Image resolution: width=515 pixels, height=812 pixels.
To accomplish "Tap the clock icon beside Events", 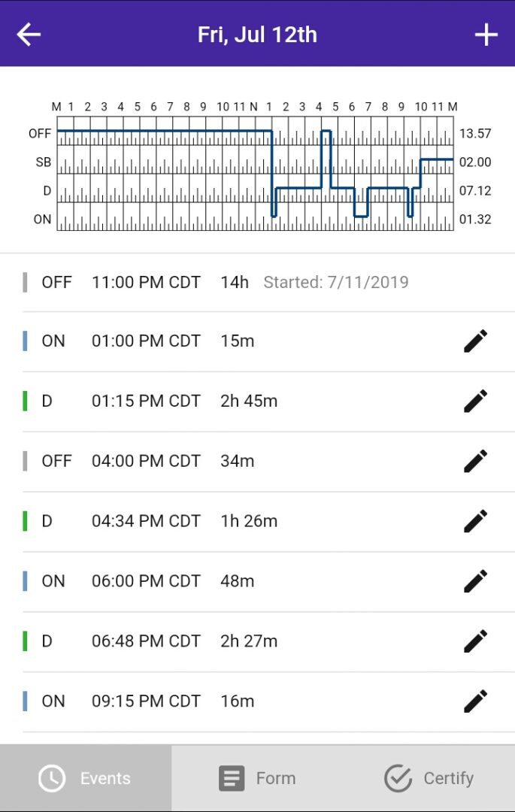I will (x=51, y=778).
